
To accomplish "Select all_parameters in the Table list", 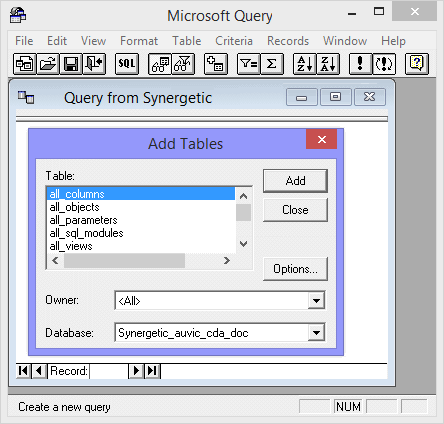I will click(141, 220).
